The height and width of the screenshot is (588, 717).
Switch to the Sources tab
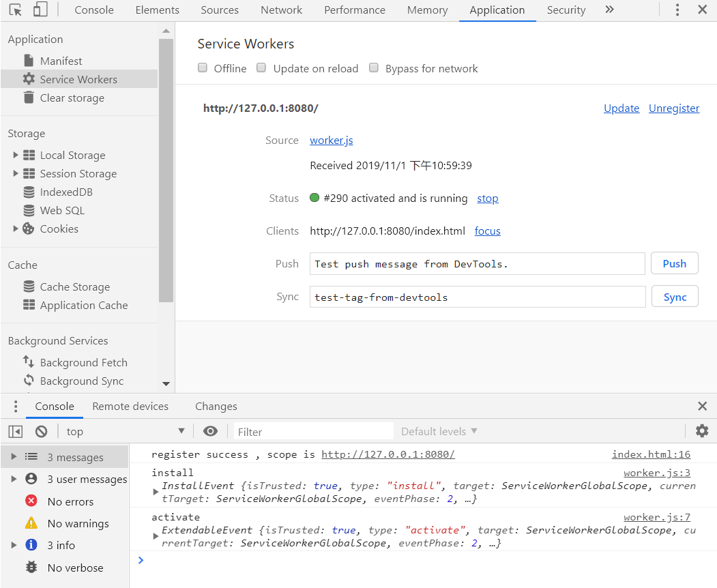coord(220,10)
